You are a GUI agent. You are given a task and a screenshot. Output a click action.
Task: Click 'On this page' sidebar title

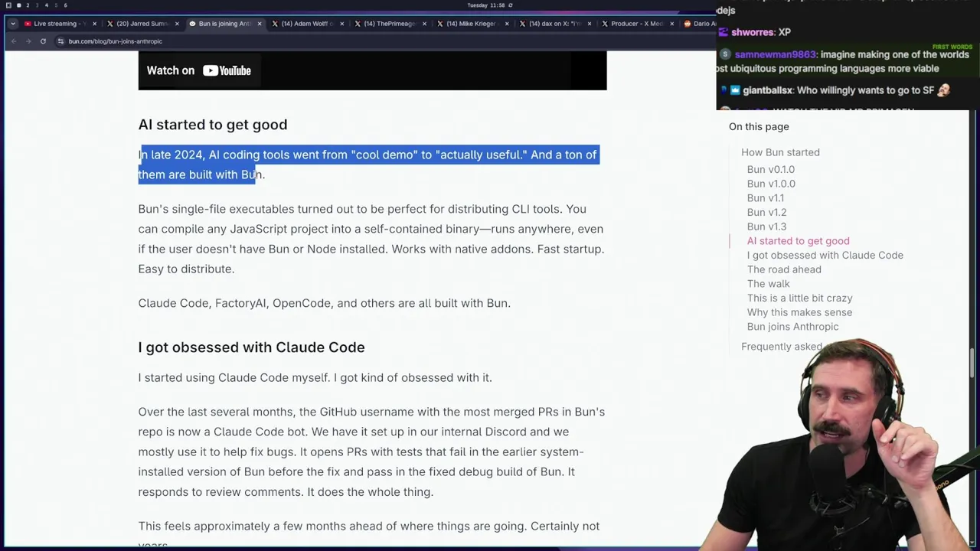point(759,126)
